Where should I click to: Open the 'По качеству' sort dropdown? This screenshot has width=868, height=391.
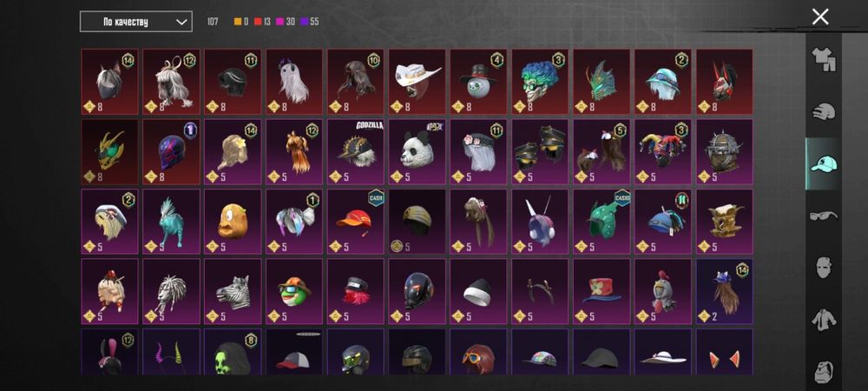(136, 22)
